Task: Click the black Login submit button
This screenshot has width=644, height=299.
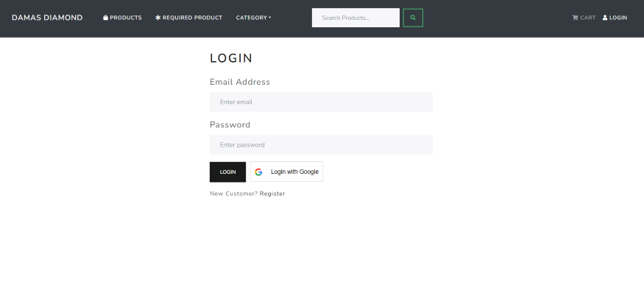Action: tap(227, 172)
